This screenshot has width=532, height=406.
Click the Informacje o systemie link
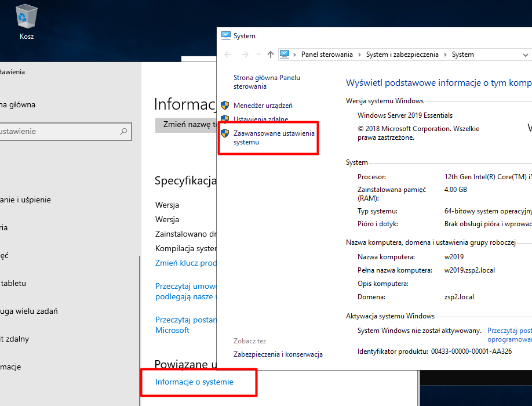coord(194,382)
